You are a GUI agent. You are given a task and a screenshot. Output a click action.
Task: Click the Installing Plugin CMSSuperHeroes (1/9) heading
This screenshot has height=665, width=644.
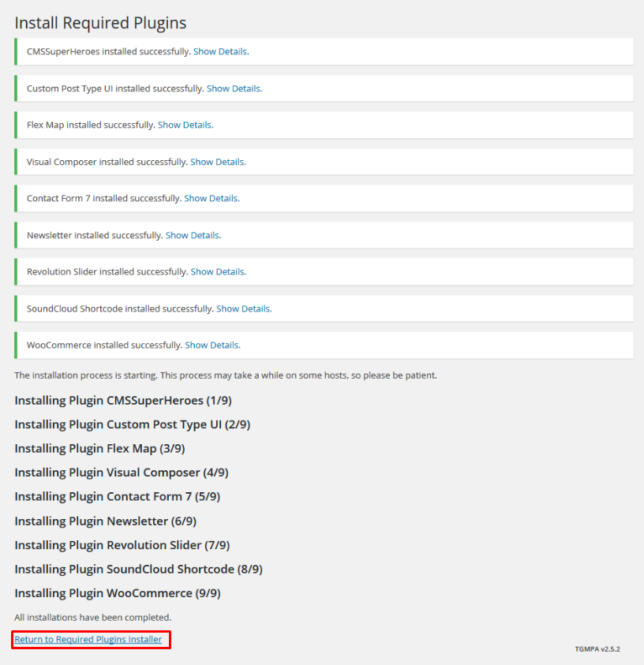click(123, 401)
